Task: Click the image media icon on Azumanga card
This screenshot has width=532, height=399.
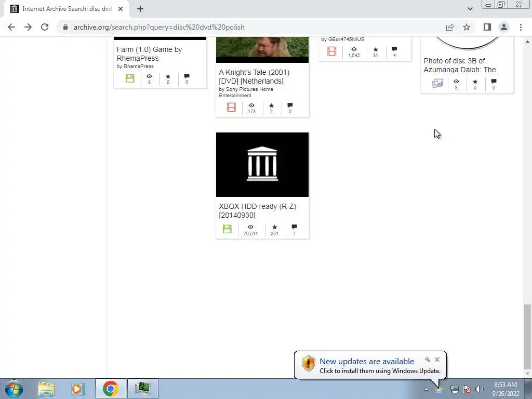Action: point(437,83)
